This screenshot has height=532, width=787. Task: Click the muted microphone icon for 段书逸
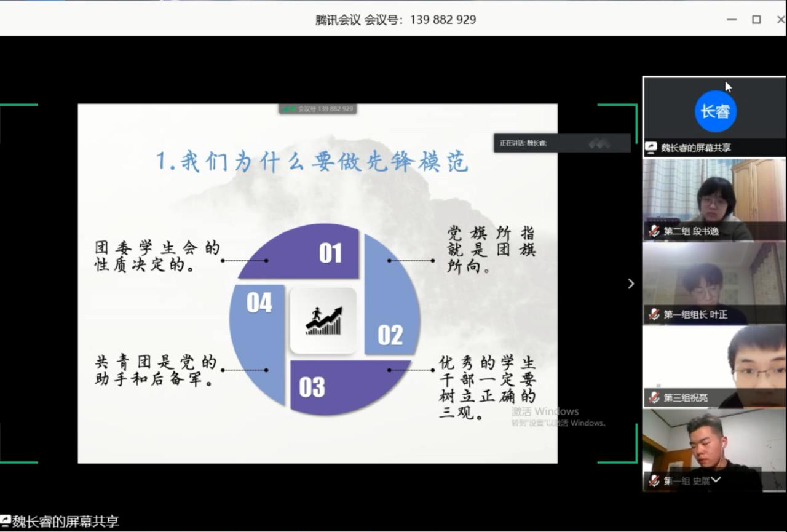pyautogui.click(x=654, y=231)
